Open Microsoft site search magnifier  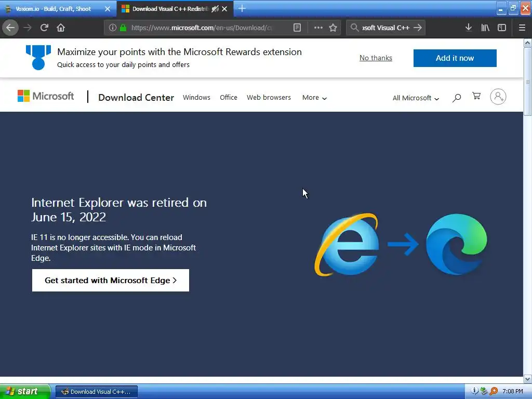[x=457, y=98]
